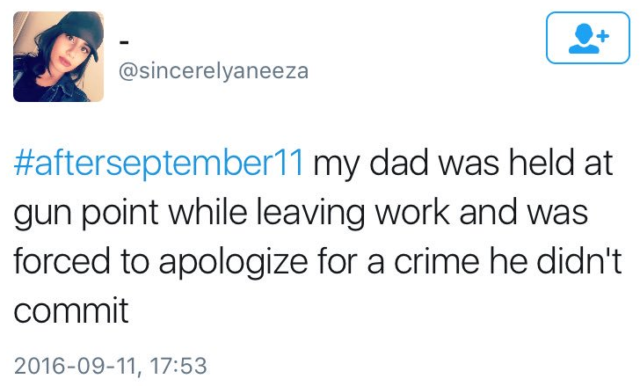Click the word "work" in the tweet

click(x=412, y=212)
